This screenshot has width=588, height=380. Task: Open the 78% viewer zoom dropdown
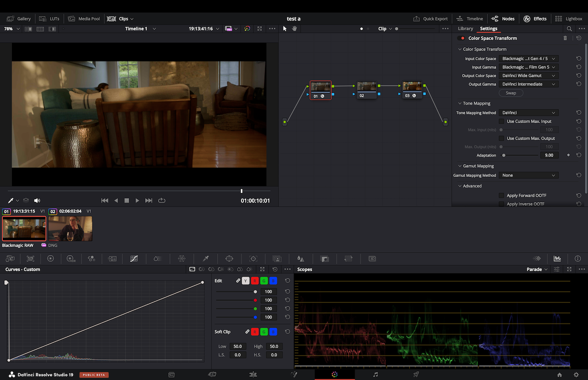(x=12, y=28)
